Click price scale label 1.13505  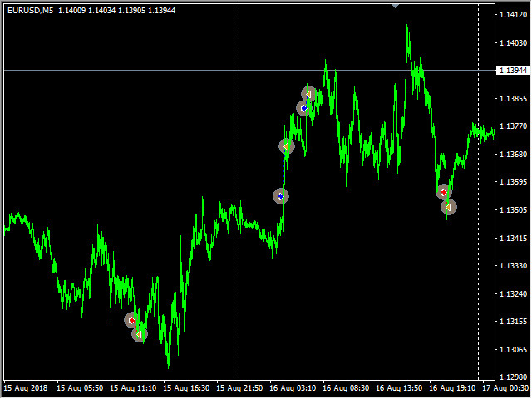coord(514,210)
